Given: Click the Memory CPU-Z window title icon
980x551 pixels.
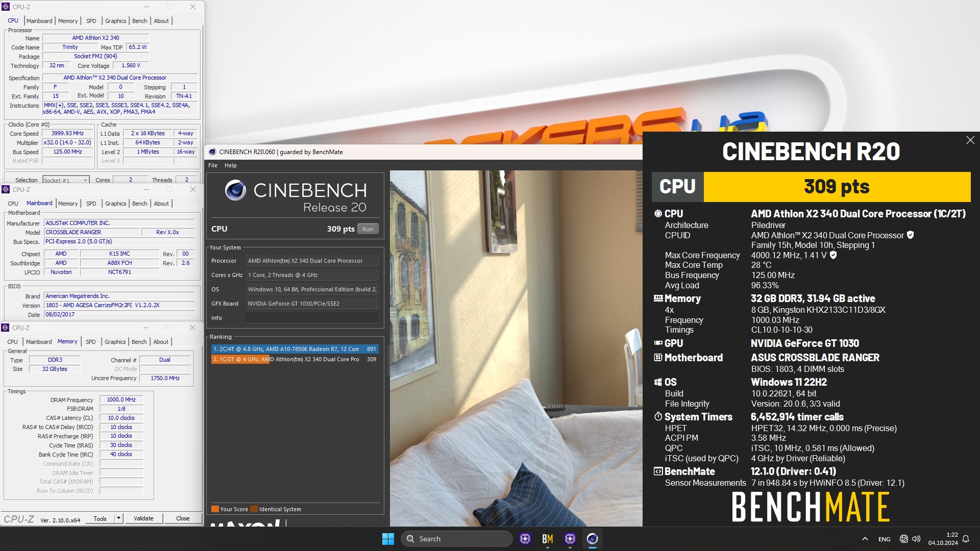Looking at the screenshot, I should point(6,328).
